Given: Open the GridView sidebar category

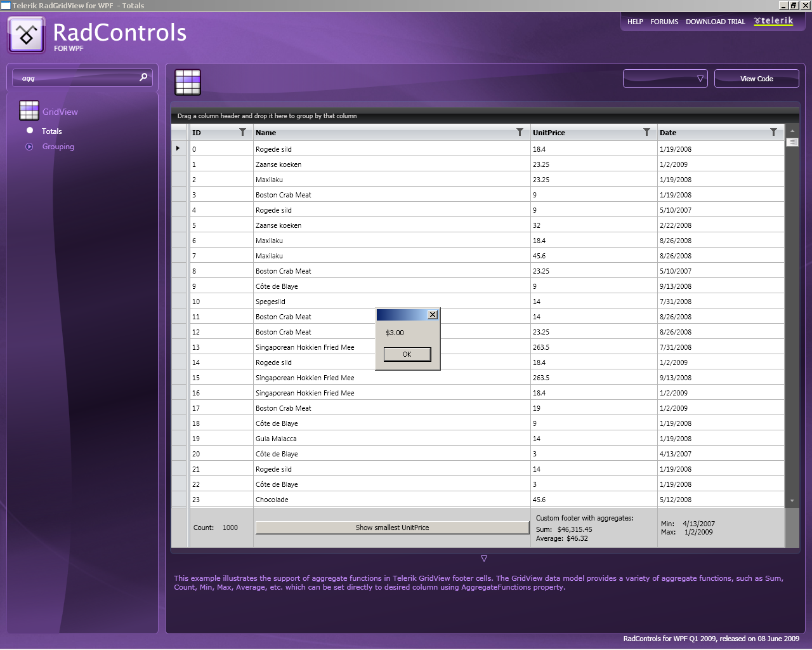Looking at the screenshot, I should pos(60,112).
